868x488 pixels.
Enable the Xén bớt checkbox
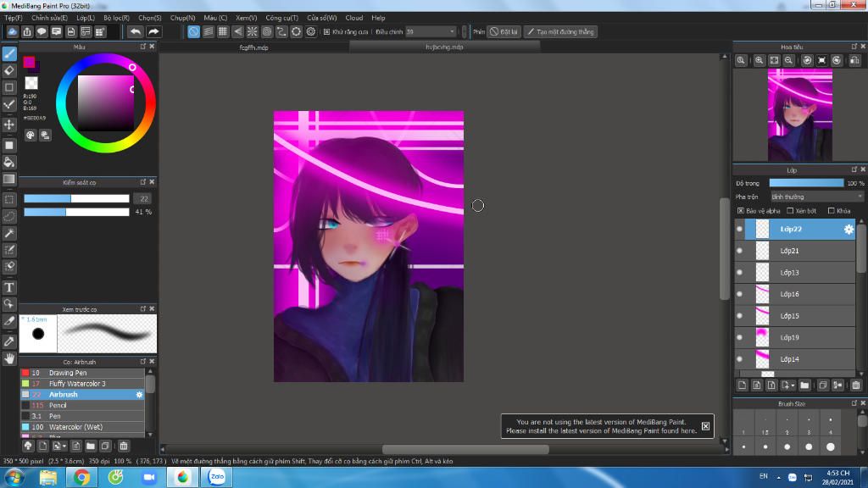tap(790, 211)
